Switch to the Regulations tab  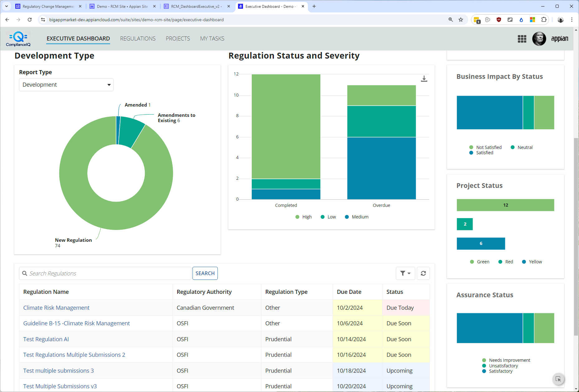[x=138, y=39]
